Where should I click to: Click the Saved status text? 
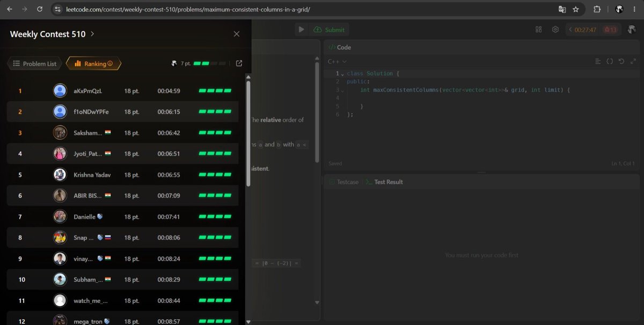(x=335, y=164)
